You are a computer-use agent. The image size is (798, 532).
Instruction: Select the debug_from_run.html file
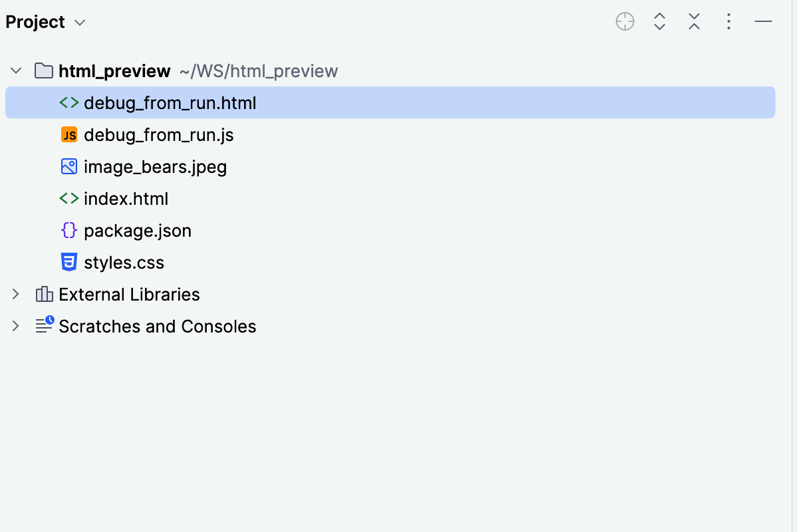click(170, 102)
